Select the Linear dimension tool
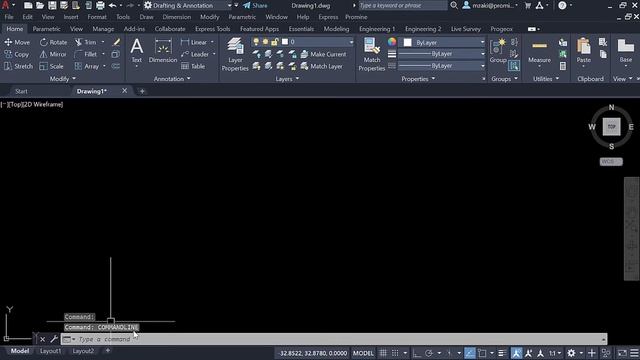 [194, 42]
